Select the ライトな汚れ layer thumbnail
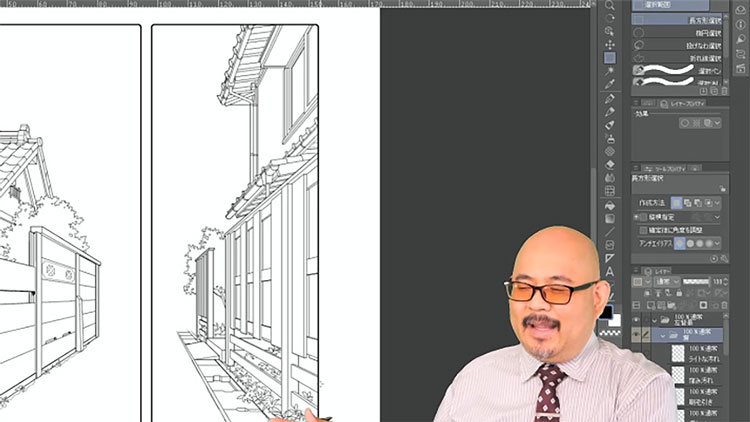This screenshot has width=750, height=422. [x=678, y=354]
